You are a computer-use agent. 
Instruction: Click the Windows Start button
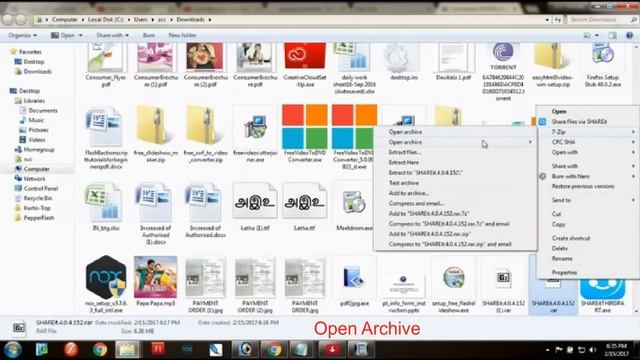pos(13,350)
